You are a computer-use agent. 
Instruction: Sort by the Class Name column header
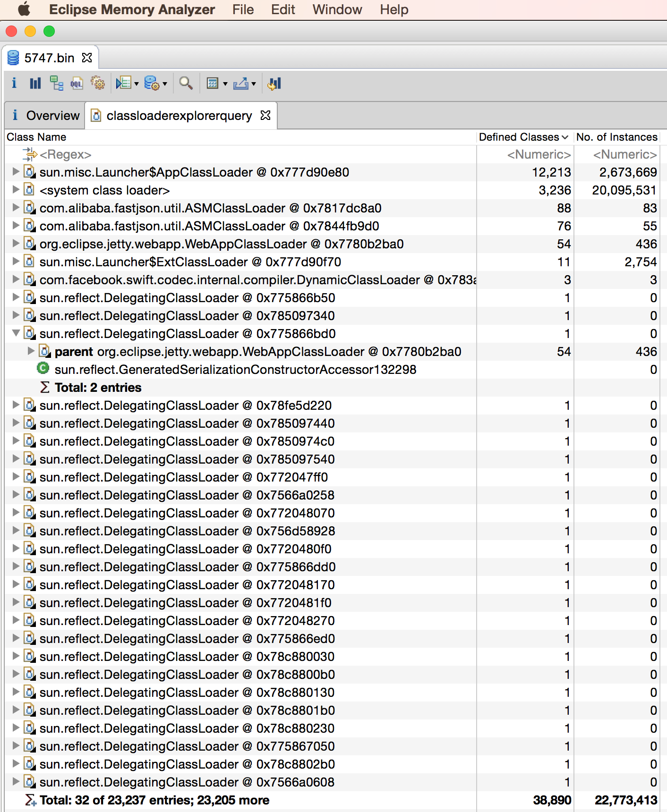pos(240,137)
